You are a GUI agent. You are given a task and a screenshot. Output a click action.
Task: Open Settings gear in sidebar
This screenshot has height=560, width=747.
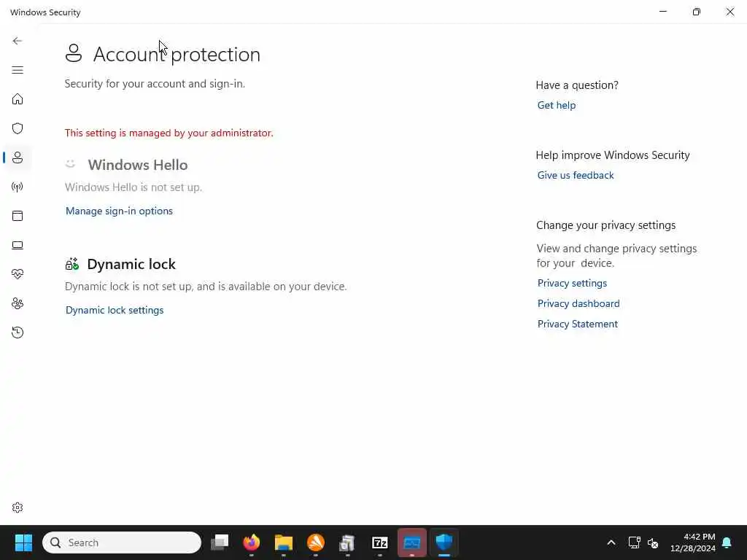[x=18, y=507]
